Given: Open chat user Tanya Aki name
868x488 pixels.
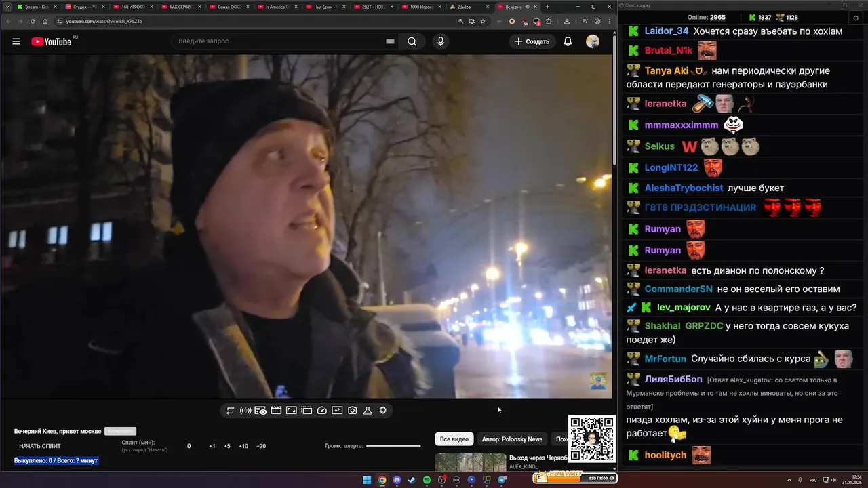Looking at the screenshot, I should coord(667,70).
